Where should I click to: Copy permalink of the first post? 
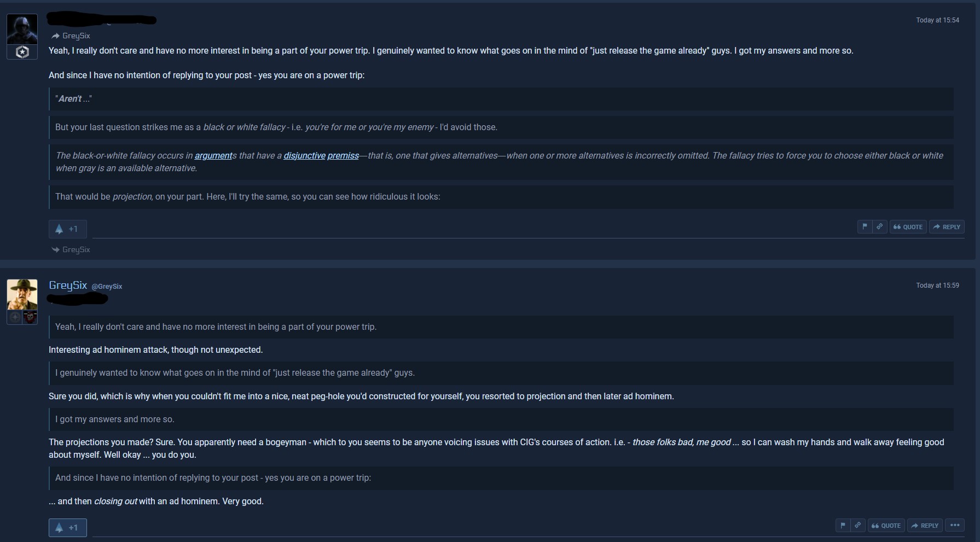[879, 226]
